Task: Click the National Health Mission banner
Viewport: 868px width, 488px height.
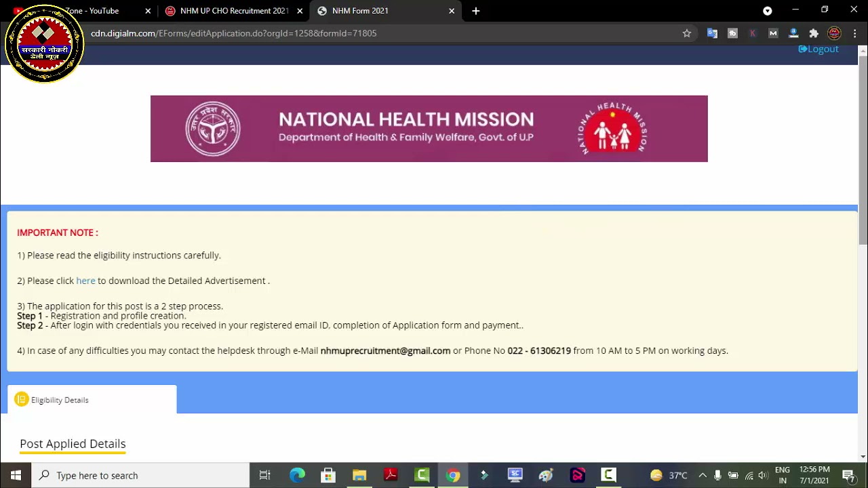Action: pyautogui.click(x=429, y=129)
